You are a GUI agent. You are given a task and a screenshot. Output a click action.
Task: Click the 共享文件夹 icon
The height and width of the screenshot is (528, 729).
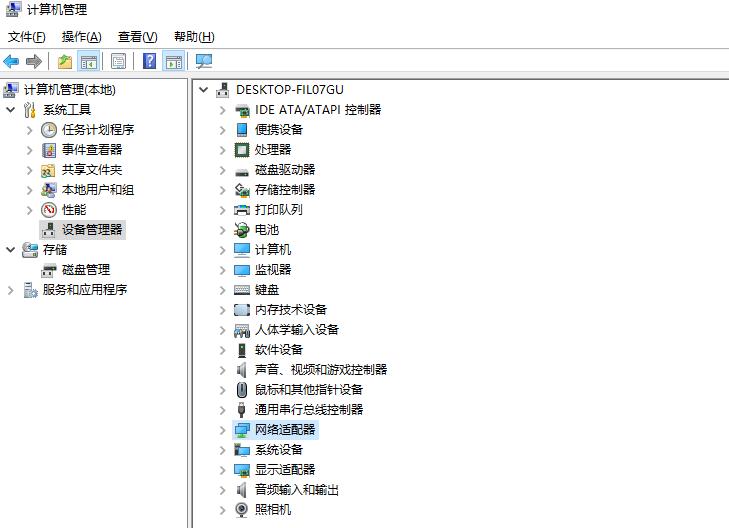point(48,171)
